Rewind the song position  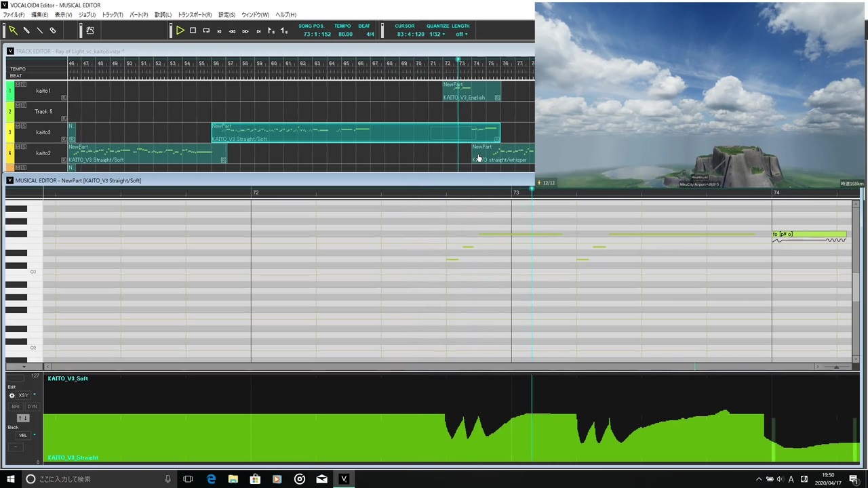click(232, 31)
